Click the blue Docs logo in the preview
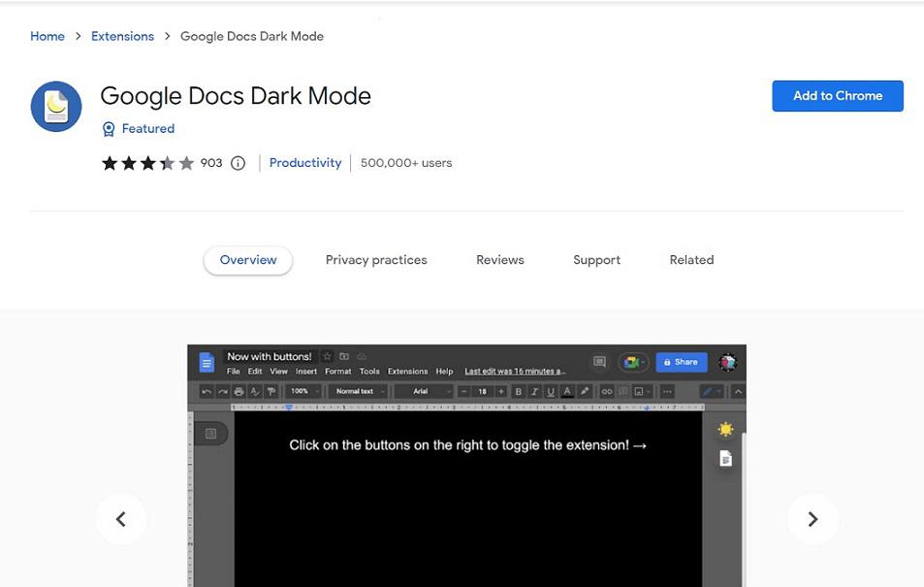This screenshot has height=587, width=924. [207, 362]
